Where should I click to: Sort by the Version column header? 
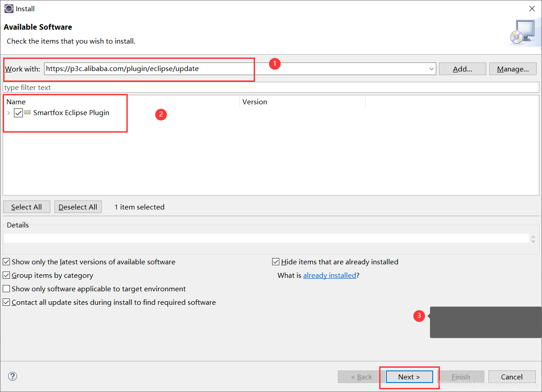coord(255,102)
